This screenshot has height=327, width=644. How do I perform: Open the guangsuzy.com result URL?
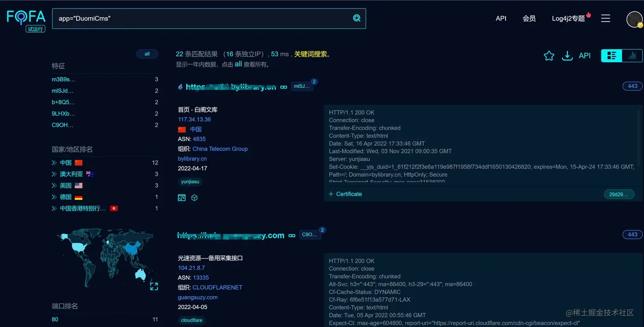coord(231,235)
